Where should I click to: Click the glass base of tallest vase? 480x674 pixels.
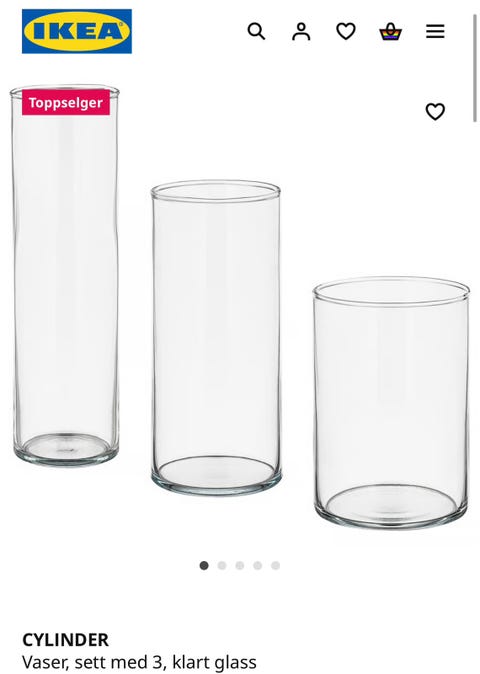pyautogui.click(x=65, y=449)
